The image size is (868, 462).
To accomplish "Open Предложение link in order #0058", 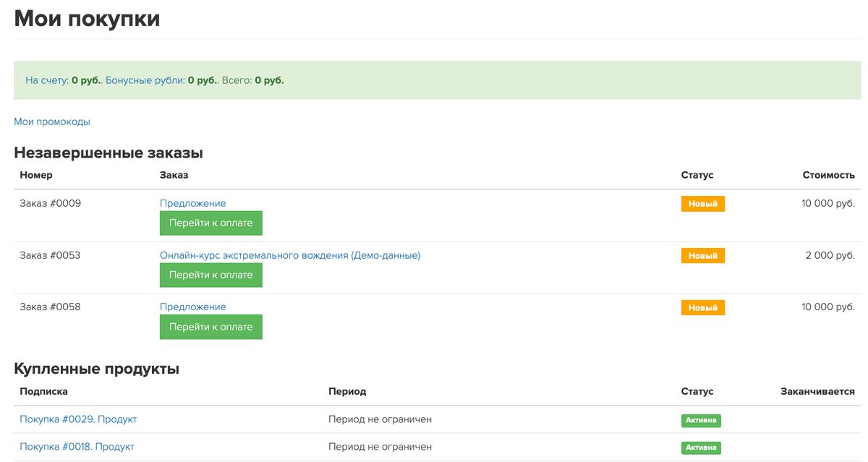I will [193, 307].
